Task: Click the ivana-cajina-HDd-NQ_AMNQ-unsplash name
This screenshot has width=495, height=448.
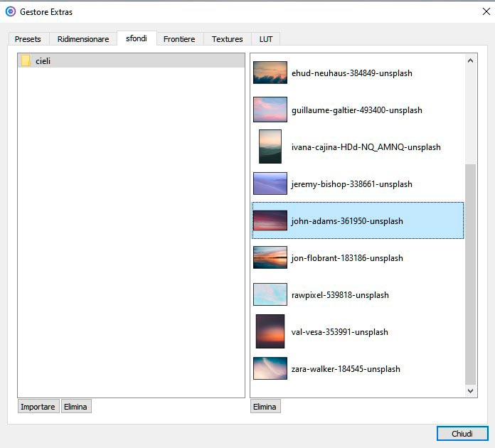Action: pyautogui.click(x=366, y=147)
